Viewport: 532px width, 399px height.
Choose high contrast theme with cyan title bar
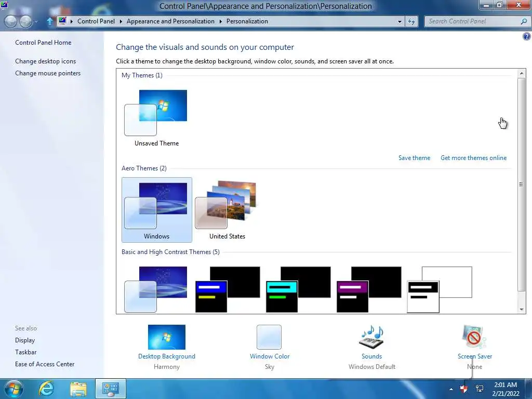coord(298,289)
